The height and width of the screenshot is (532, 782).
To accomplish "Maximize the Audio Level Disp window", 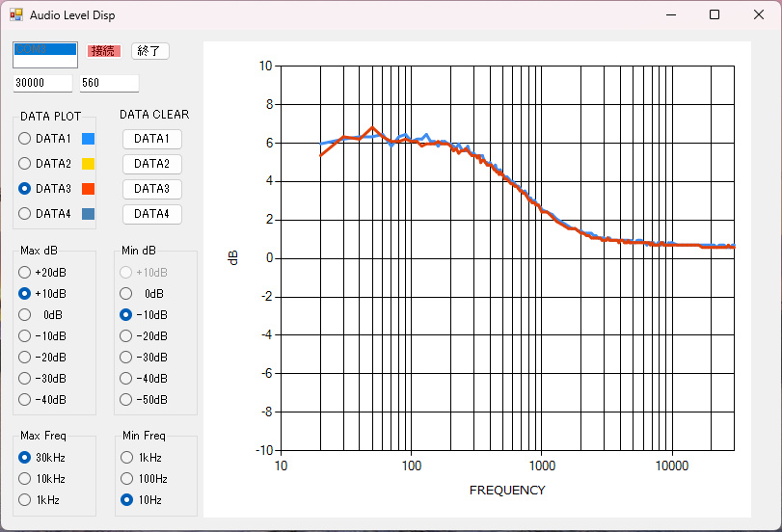I will (x=715, y=14).
